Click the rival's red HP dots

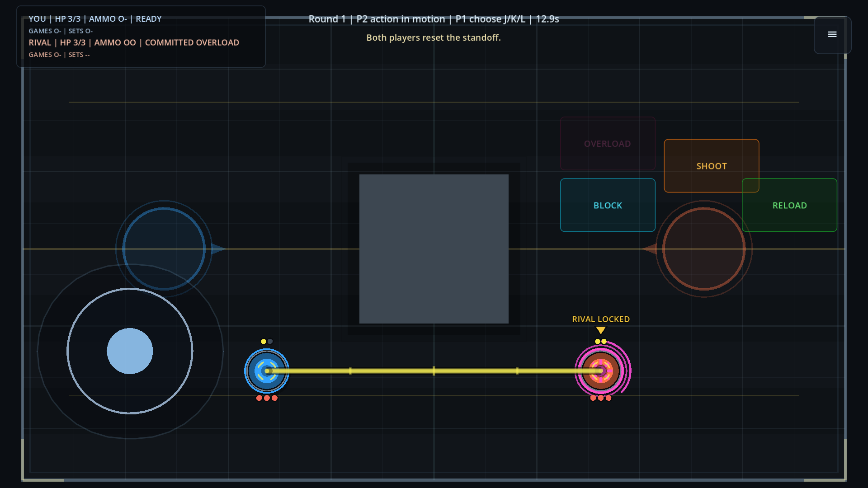tap(601, 398)
